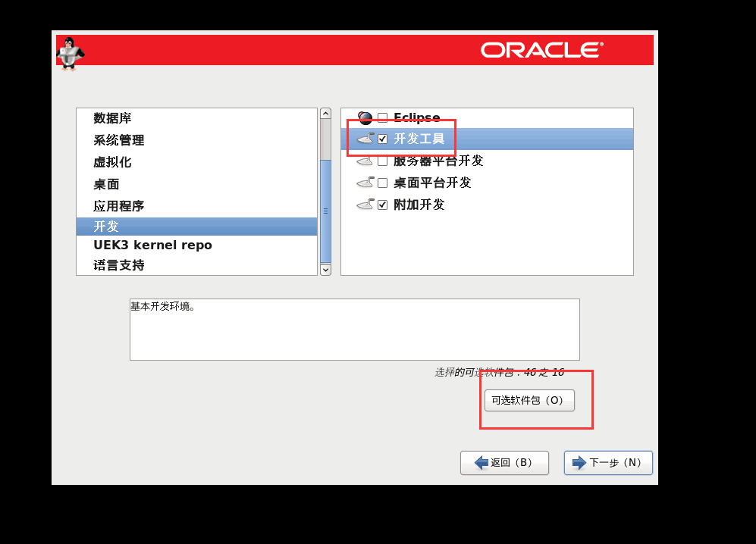Select the 虚拟化 category
Image resolution: width=756 pixels, height=544 pixels.
click(x=112, y=162)
